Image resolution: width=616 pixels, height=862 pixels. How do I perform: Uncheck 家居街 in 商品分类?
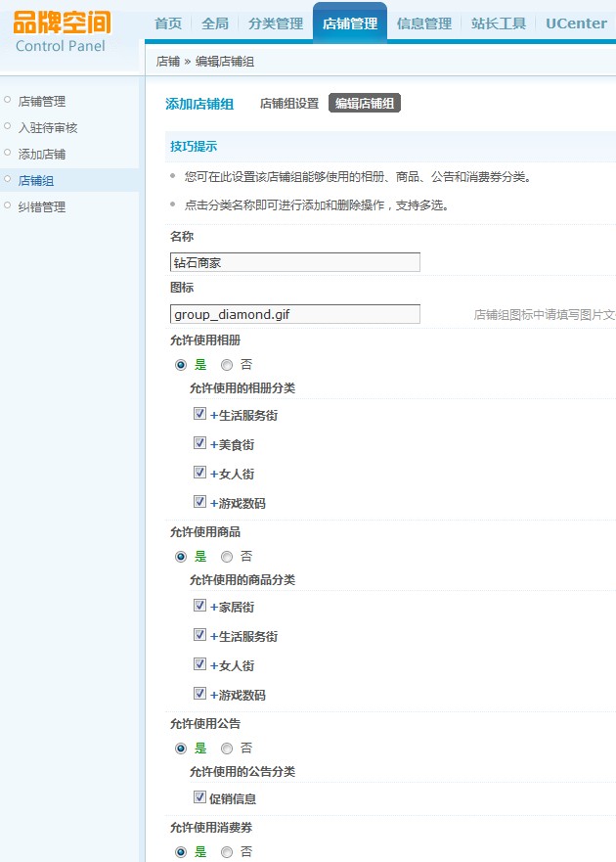[x=200, y=606]
